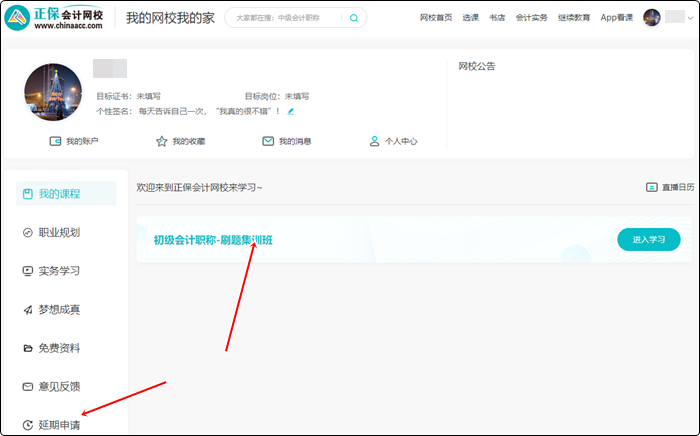Click the 欢迎来到正保会计网校来学习~ text
700x436 pixels.
pyautogui.click(x=199, y=187)
